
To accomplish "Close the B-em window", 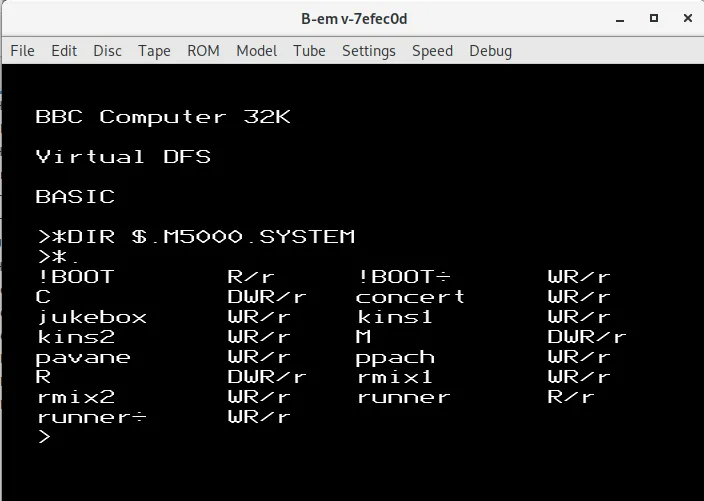I will coord(687,18).
